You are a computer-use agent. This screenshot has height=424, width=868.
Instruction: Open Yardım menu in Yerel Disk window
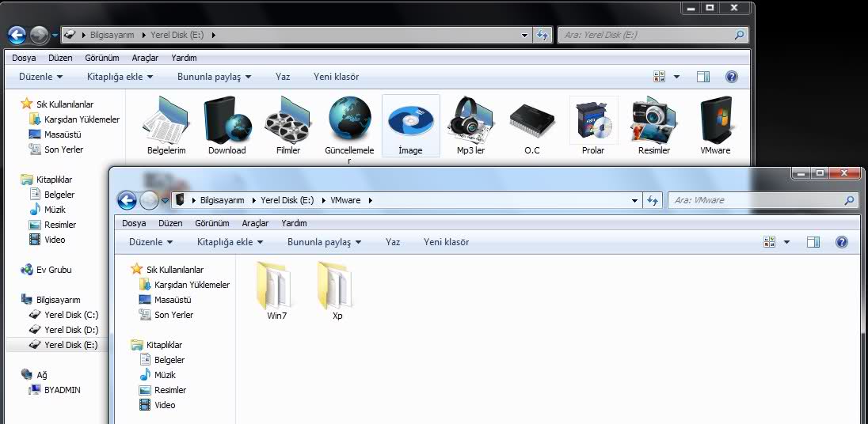click(185, 58)
